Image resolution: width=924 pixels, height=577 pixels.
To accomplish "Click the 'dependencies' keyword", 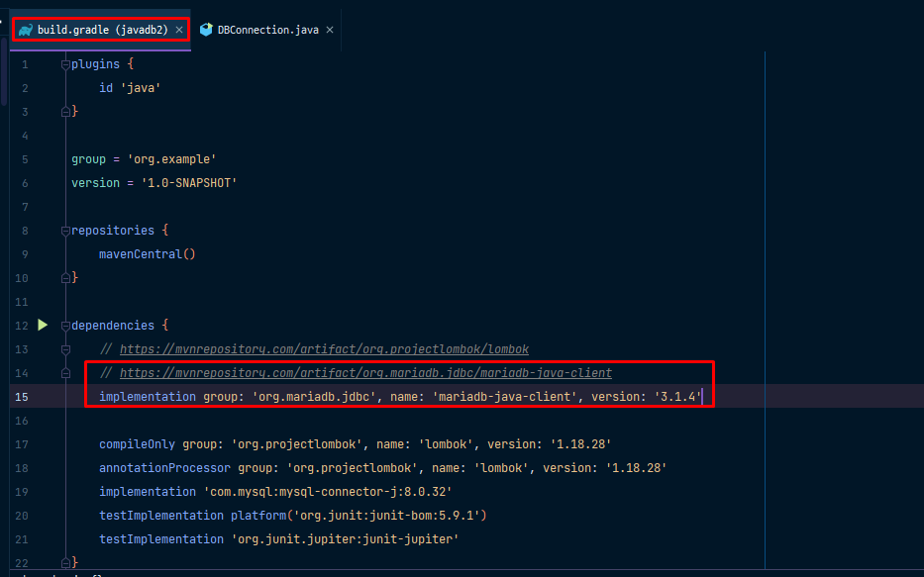I will pos(113,325).
